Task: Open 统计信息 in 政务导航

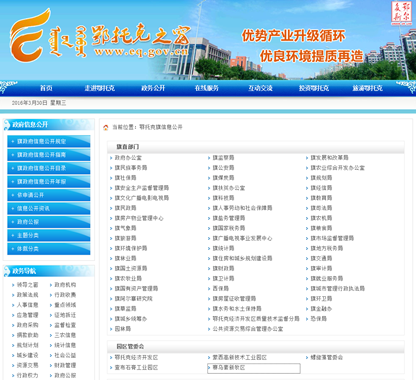Action: pyautogui.click(x=65, y=345)
